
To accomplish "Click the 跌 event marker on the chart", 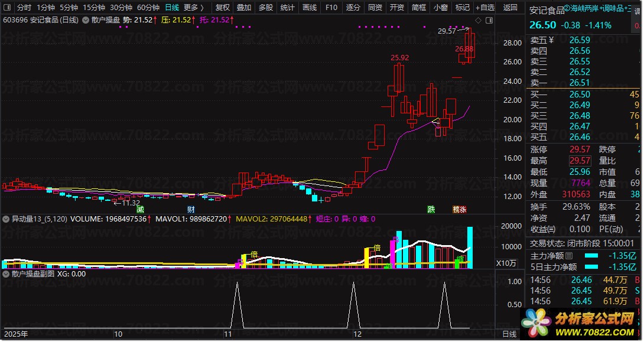I will pos(431,209).
